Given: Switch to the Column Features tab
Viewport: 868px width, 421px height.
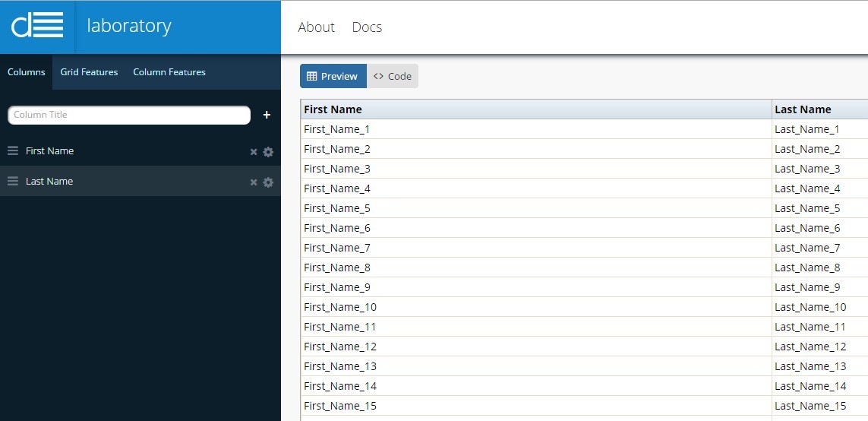Looking at the screenshot, I should click(169, 72).
